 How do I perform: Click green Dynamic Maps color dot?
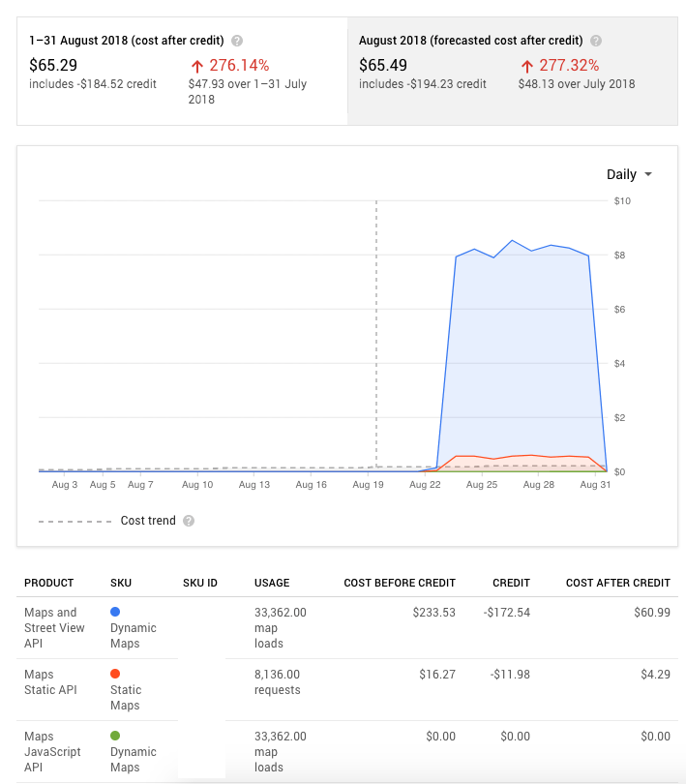coord(115,737)
